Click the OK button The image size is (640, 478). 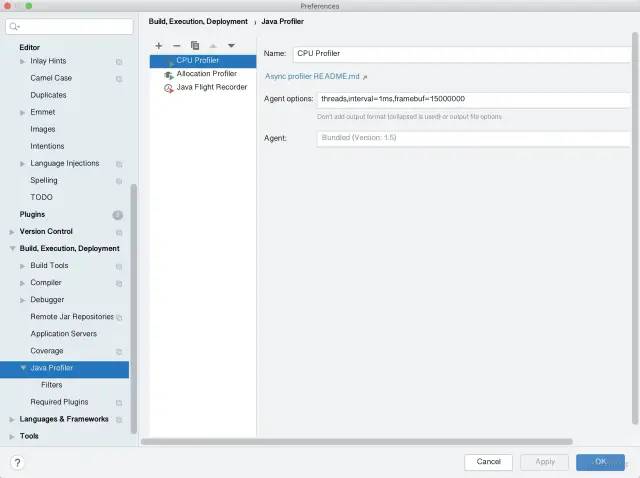click(600, 462)
